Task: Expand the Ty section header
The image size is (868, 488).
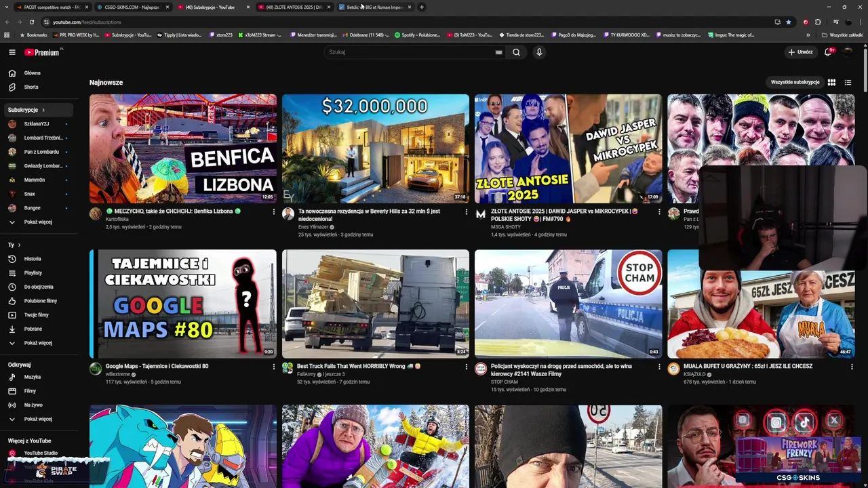Action: (x=14, y=245)
